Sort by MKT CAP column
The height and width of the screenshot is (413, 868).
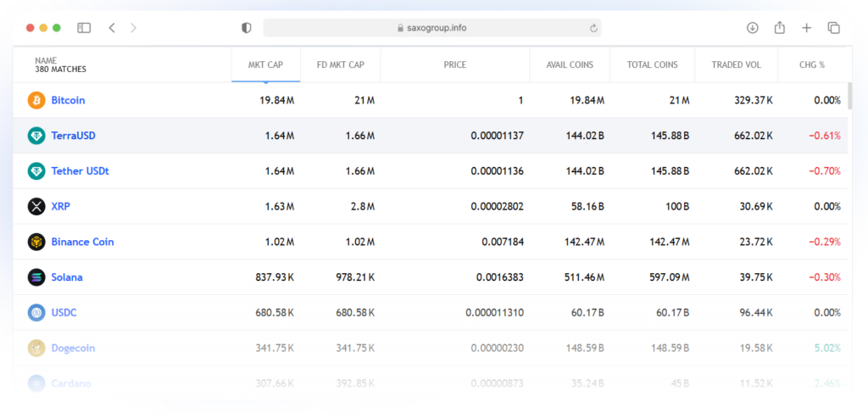265,64
